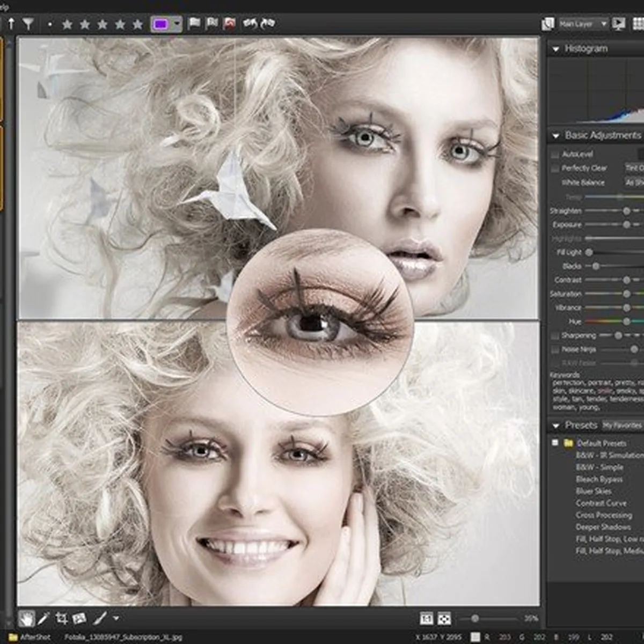
Task: Select the Pan hand tool
Action: 26,619
